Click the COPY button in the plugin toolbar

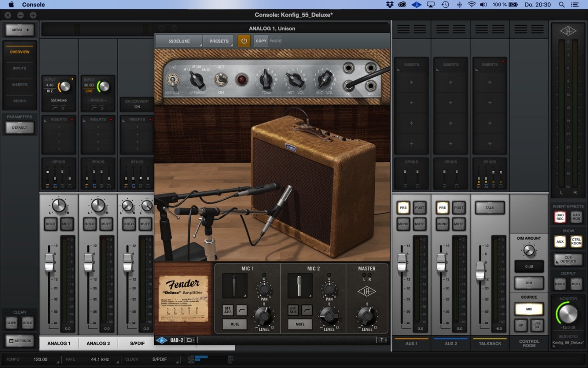point(261,41)
